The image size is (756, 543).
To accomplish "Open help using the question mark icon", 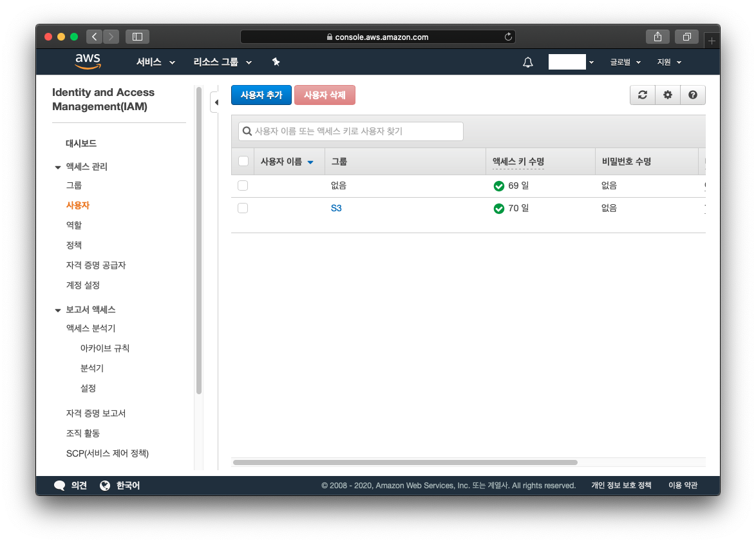I will coord(692,95).
